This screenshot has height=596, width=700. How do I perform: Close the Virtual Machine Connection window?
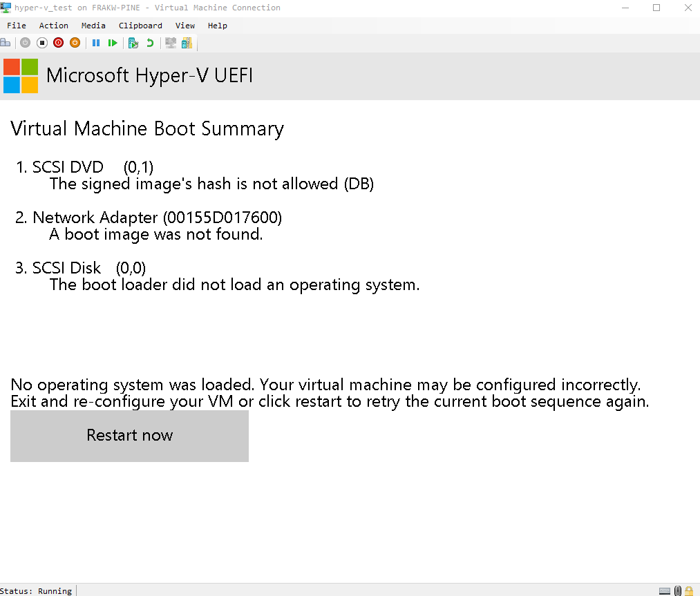(x=688, y=8)
